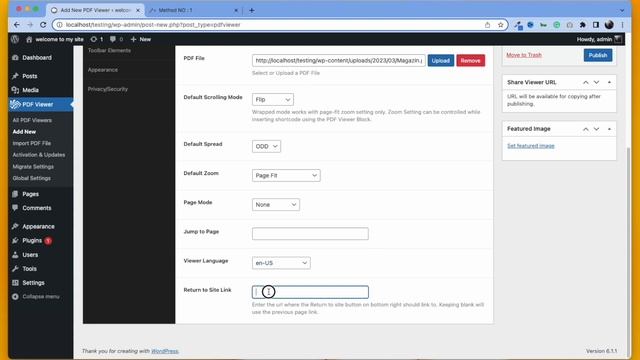Viewport: 640px width, 360px height.
Task: Open Default Spread dropdown
Action: coord(266,146)
